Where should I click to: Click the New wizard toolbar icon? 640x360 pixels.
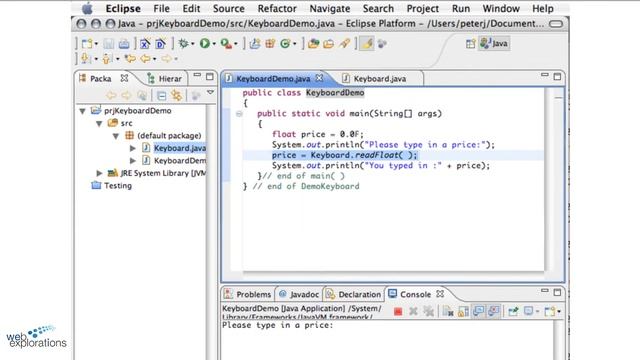coord(87,44)
